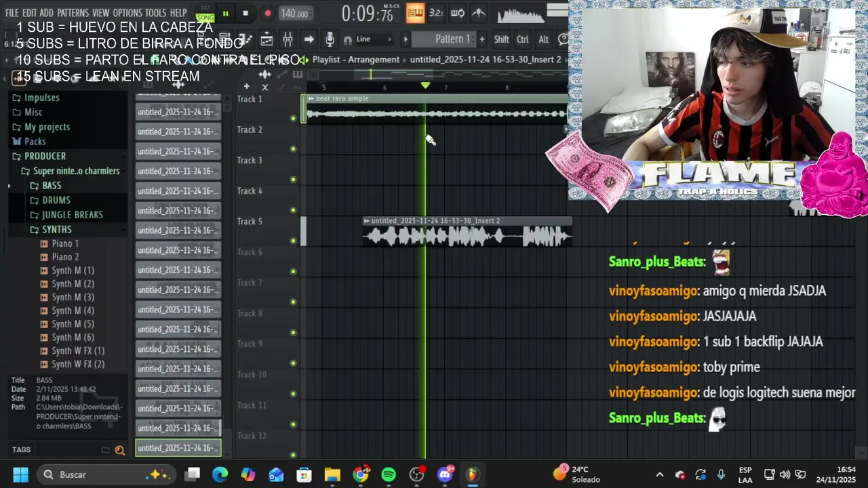Image resolution: width=868 pixels, height=488 pixels.
Task: Click the FL Studio taskbar icon
Action: point(473,474)
